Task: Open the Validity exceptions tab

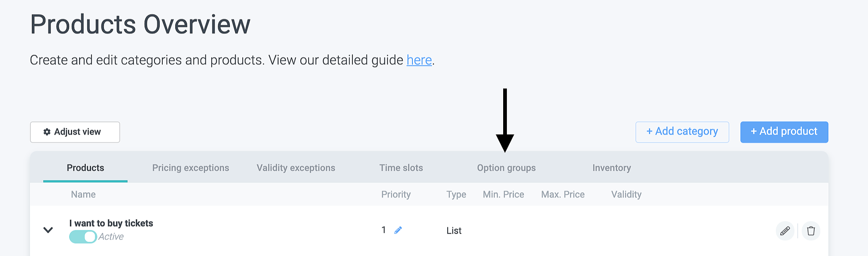Action: (296, 168)
